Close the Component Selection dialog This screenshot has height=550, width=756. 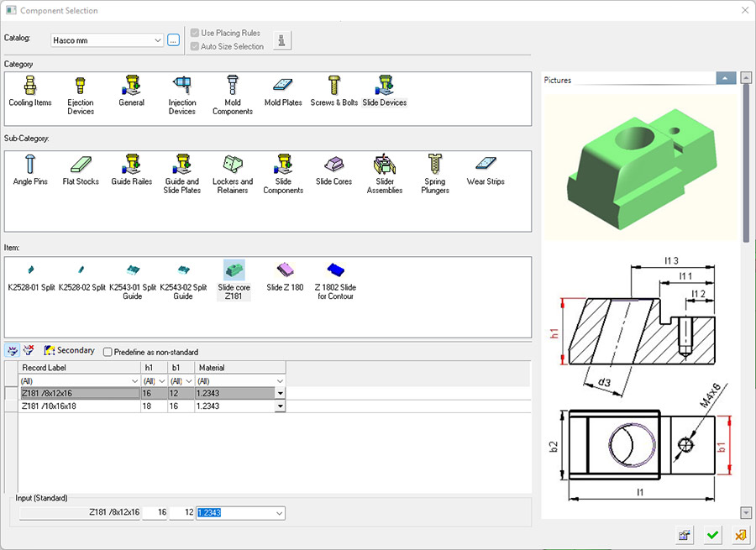[745, 10]
